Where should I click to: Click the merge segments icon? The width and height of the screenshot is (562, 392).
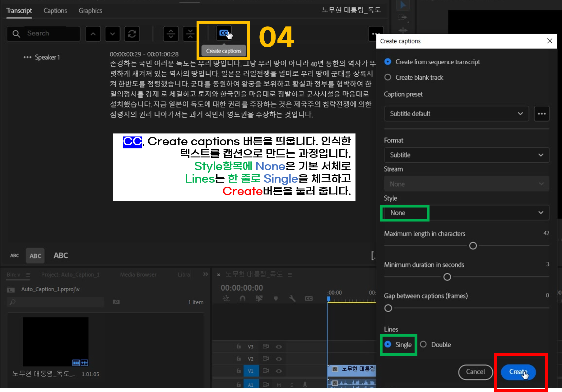(x=190, y=34)
